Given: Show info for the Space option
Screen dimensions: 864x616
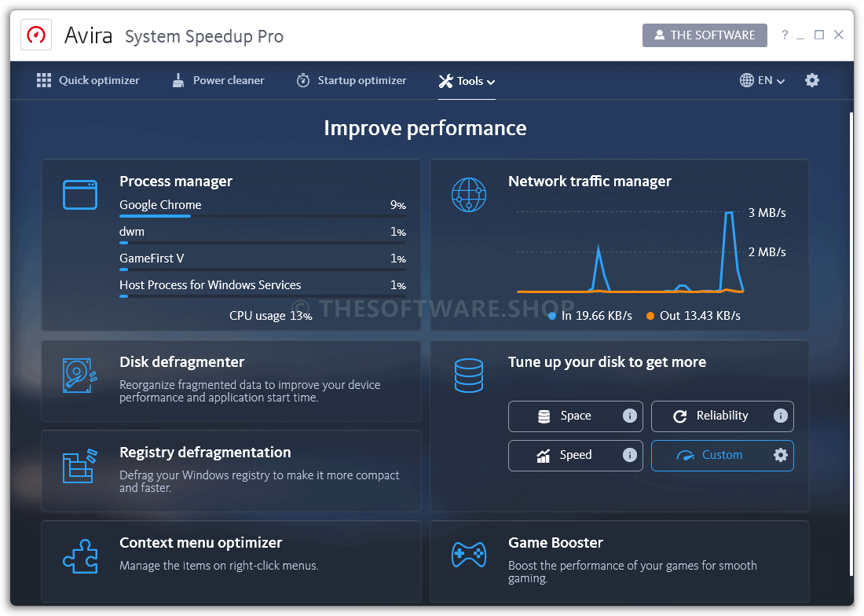Looking at the screenshot, I should [629, 416].
